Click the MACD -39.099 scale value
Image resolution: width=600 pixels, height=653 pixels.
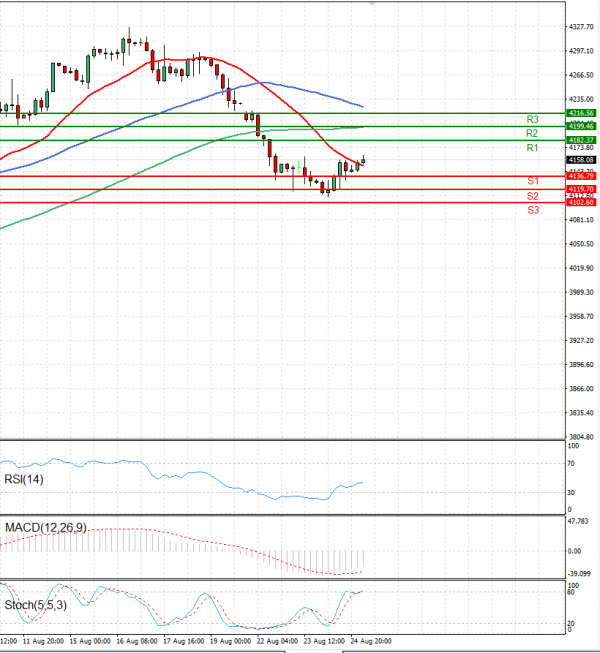pyautogui.click(x=579, y=573)
